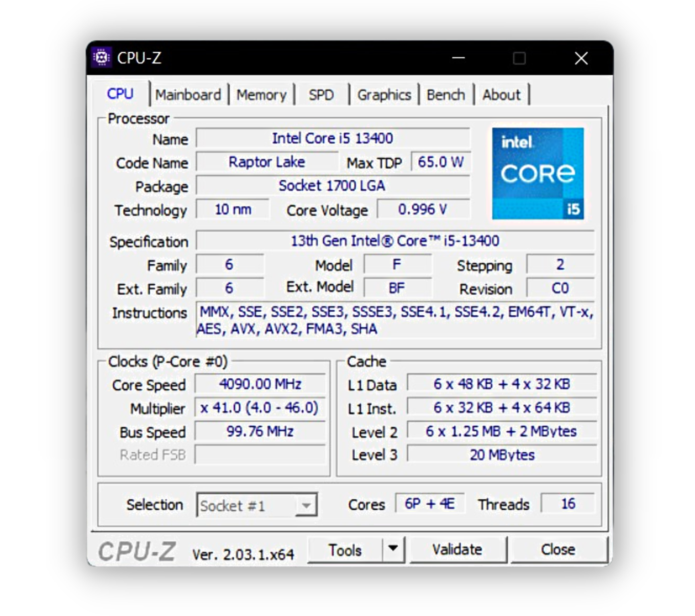Open the Tools dropdown arrow

[x=393, y=549]
